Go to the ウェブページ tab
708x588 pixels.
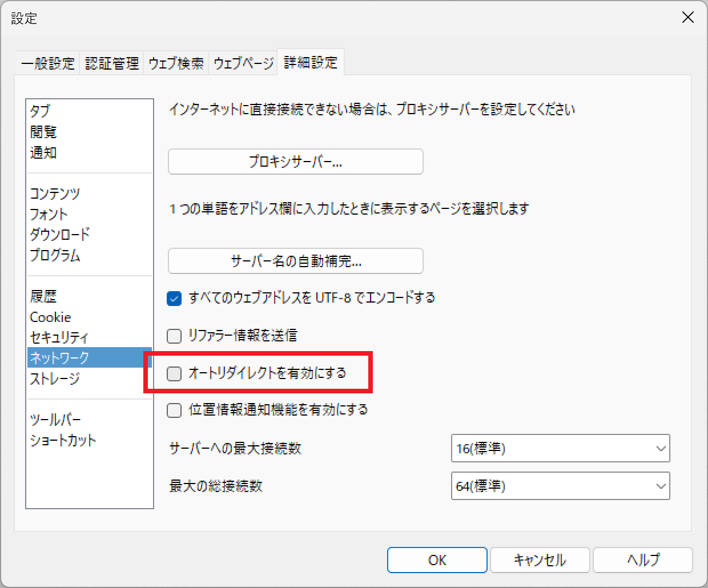(x=243, y=63)
